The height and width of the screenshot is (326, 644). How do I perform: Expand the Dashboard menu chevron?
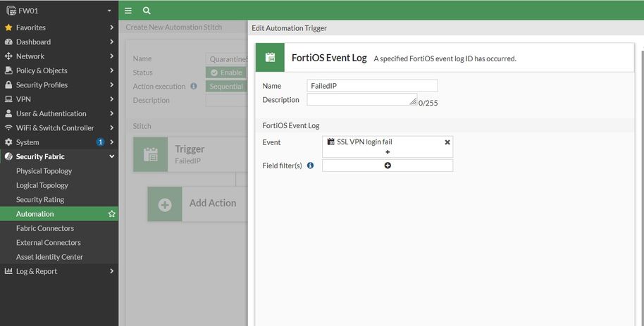[x=112, y=42]
